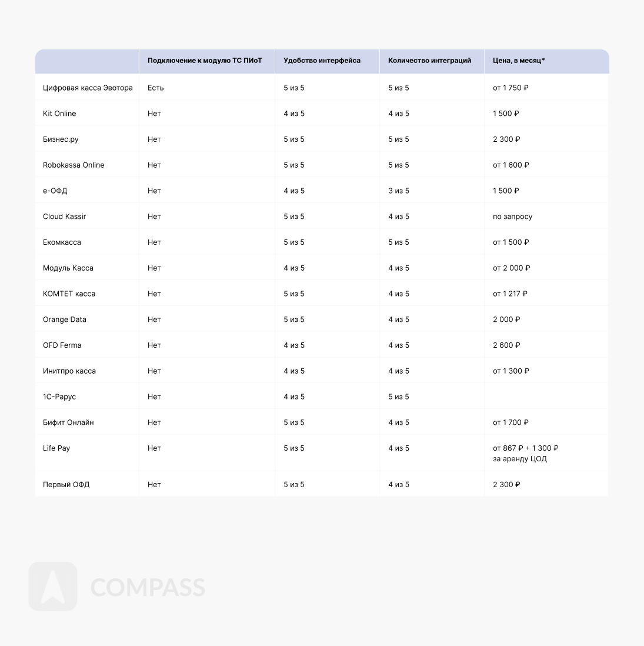This screenshot has width=644, height=646.
Task: Click the 'Cloud Kassir' row label
Action: [x=64, y=217]
